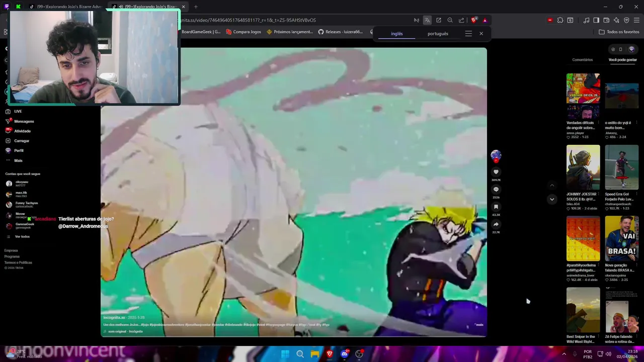The height and width of the screenshot is (362, 644).
Task: Open Windows taskbar search
Action: (300, 354)
